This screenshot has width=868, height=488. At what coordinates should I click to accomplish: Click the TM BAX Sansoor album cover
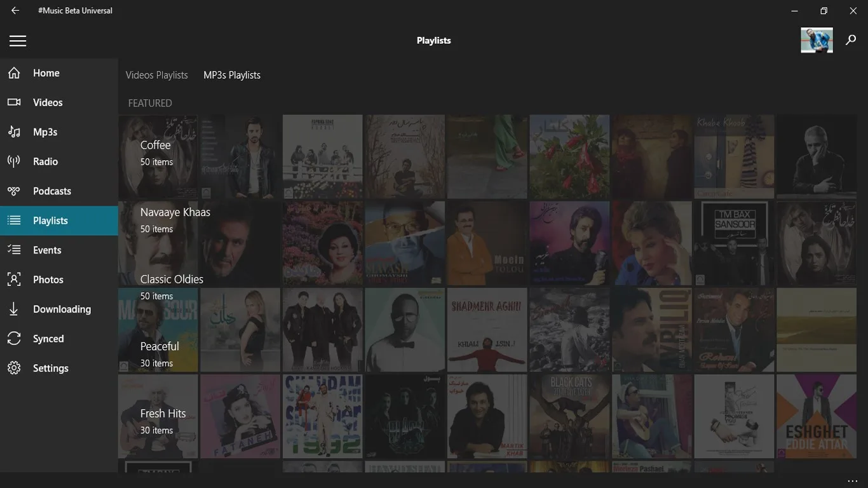pyautogui.click(x=734, y=243)
